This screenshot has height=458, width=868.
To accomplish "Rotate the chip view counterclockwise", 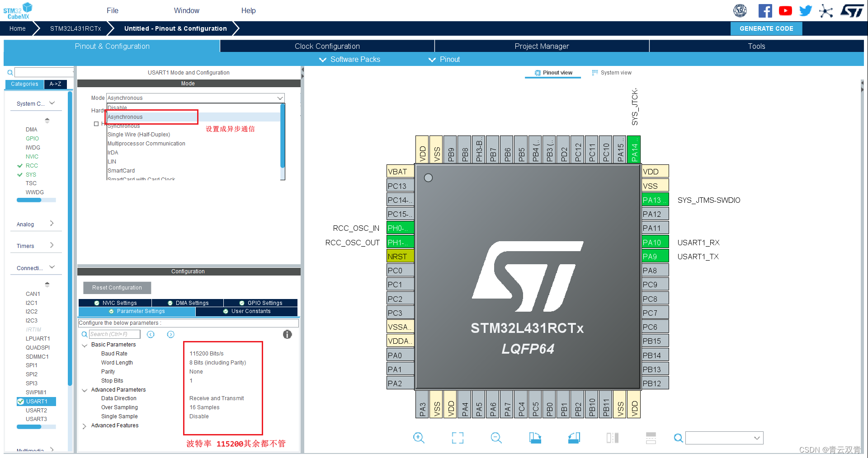I will 574,438.
